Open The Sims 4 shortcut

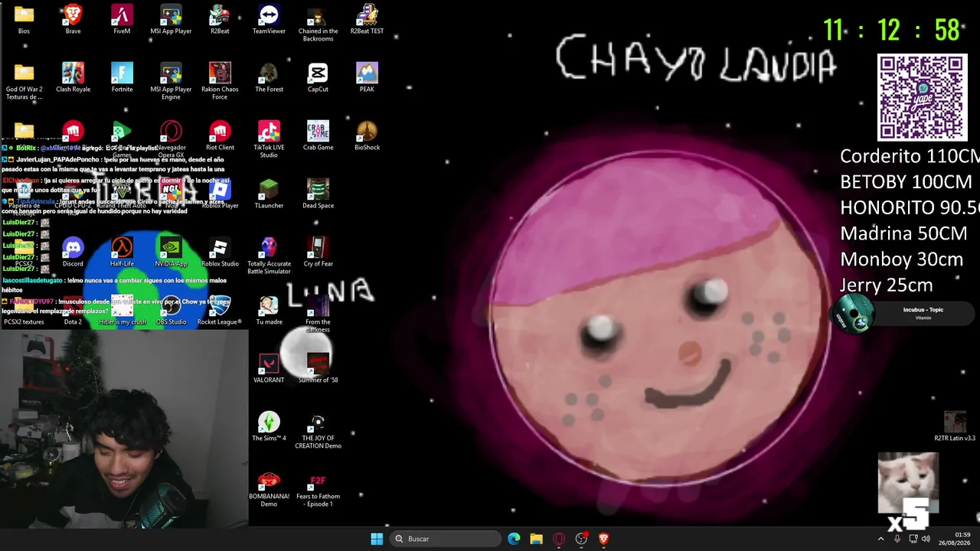pos(269,426)
